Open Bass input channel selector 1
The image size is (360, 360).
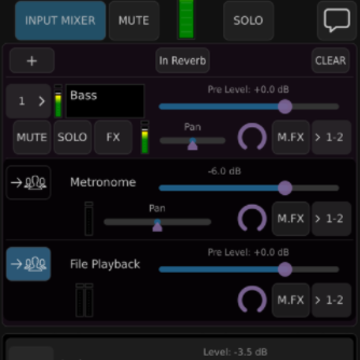coord(28,101)
